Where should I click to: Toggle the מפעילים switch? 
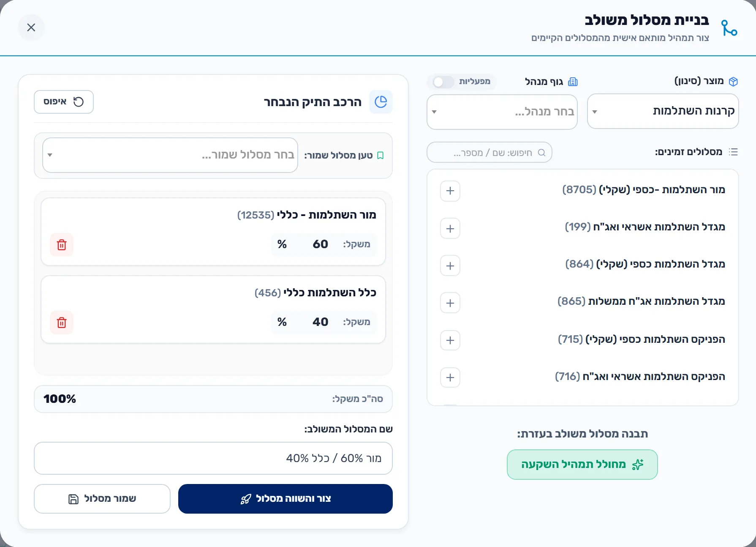443,82
